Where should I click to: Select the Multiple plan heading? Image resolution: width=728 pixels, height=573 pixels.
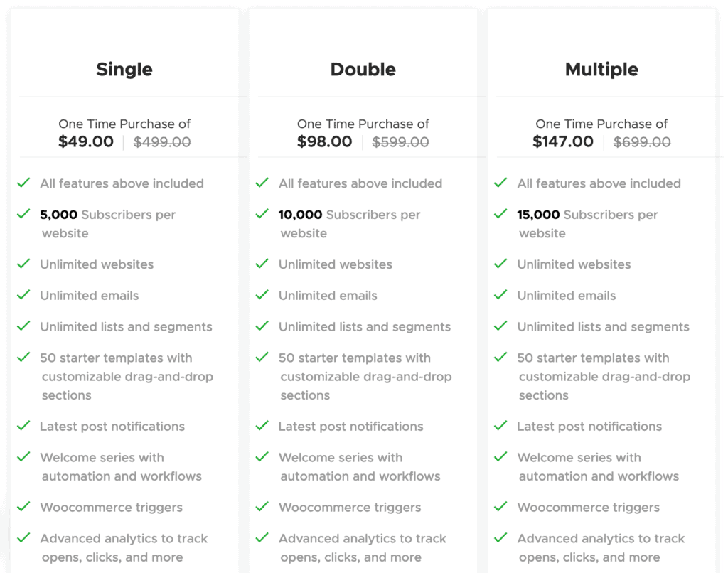(601, 70)
